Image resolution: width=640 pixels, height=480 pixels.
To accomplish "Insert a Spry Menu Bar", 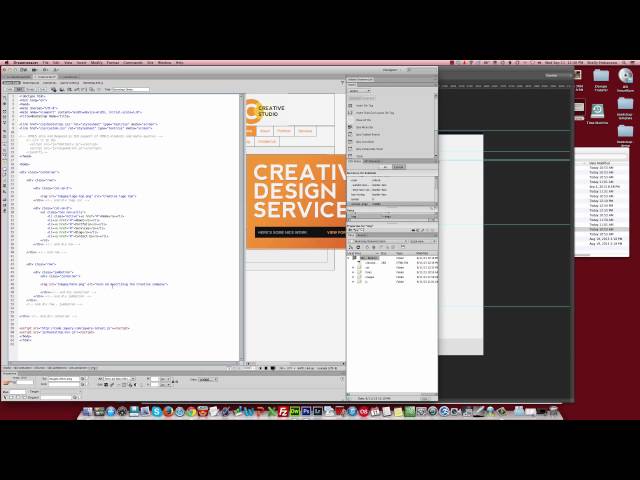I will (x=364, y=127).
